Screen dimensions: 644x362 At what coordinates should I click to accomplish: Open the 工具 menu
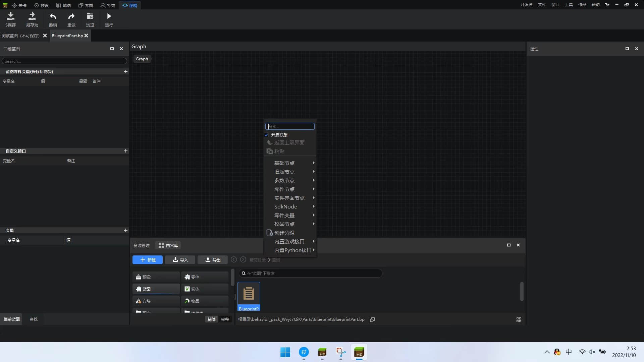click(569, 5)
